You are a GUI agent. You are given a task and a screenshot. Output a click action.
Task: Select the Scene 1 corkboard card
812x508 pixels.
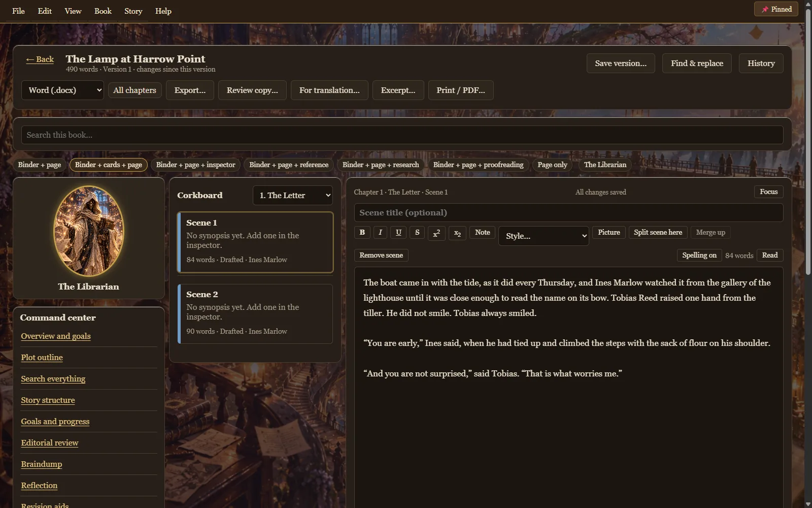pos(255,242)
